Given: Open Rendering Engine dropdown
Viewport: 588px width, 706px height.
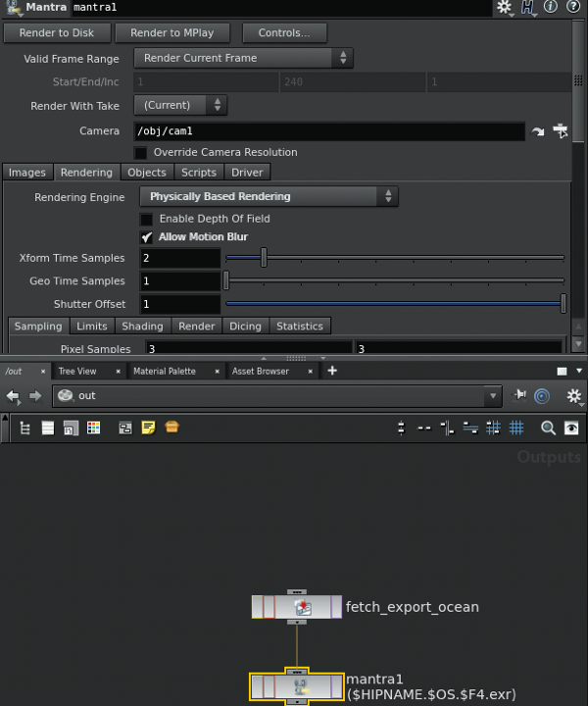Looking at the screenshot, I should [x=269, y=197].
